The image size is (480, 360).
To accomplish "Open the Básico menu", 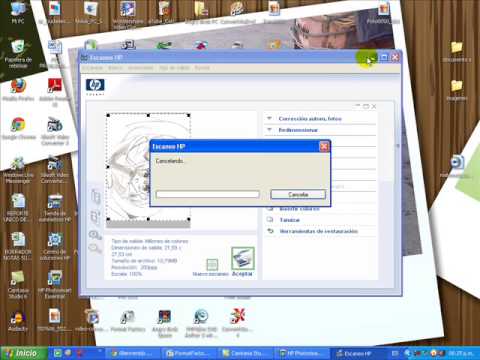I will [x=115, y=68].
